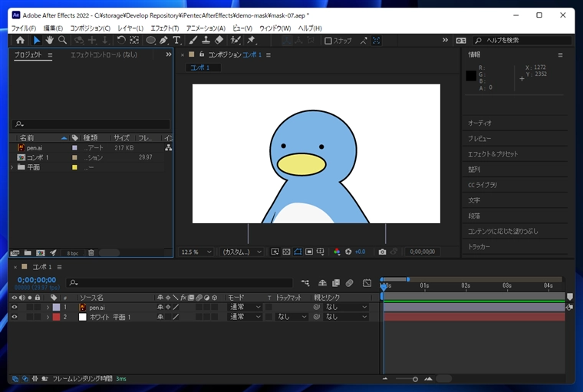Select the Zoom magnifier tool
Screen dimensions: 583x392
click(x=62, y=40)
